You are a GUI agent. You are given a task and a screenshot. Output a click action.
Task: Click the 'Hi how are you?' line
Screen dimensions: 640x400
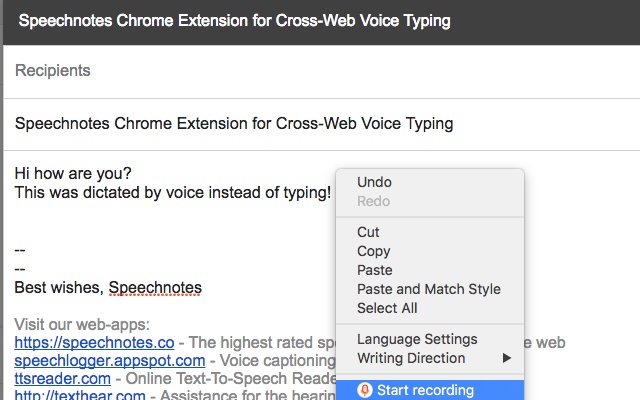(x=73, y=173)
